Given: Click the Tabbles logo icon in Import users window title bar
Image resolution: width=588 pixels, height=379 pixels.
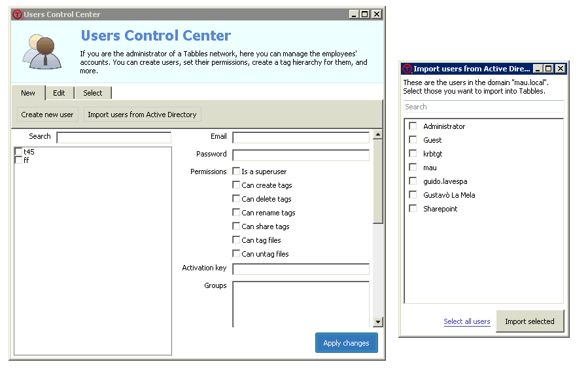Looking at the screenshot, I should click(407, 69).
